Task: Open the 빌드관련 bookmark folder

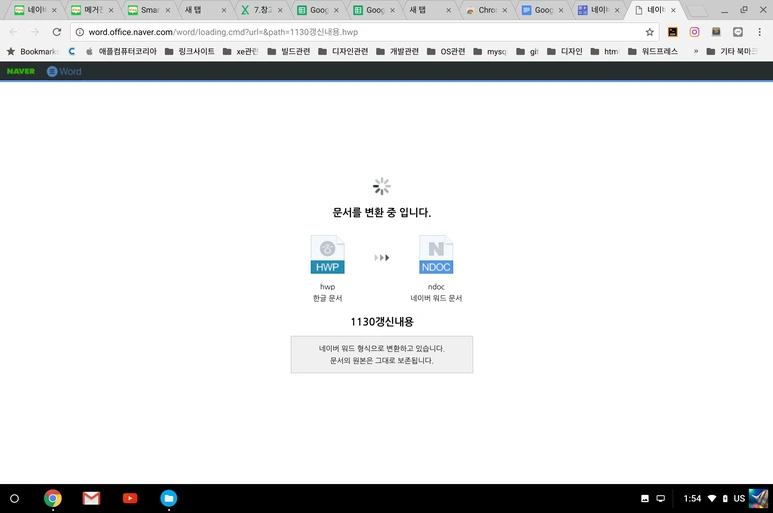Action: 289,51
